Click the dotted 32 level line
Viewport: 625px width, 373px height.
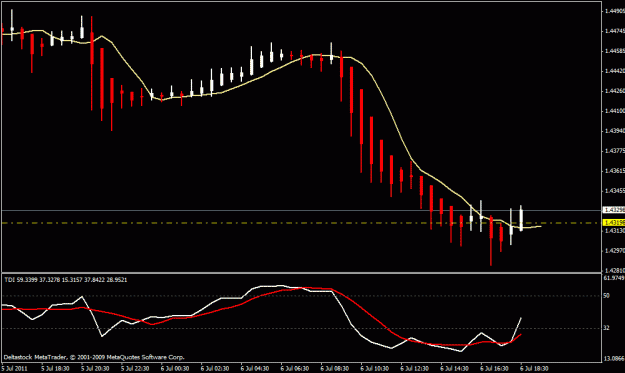pos(301,328)
